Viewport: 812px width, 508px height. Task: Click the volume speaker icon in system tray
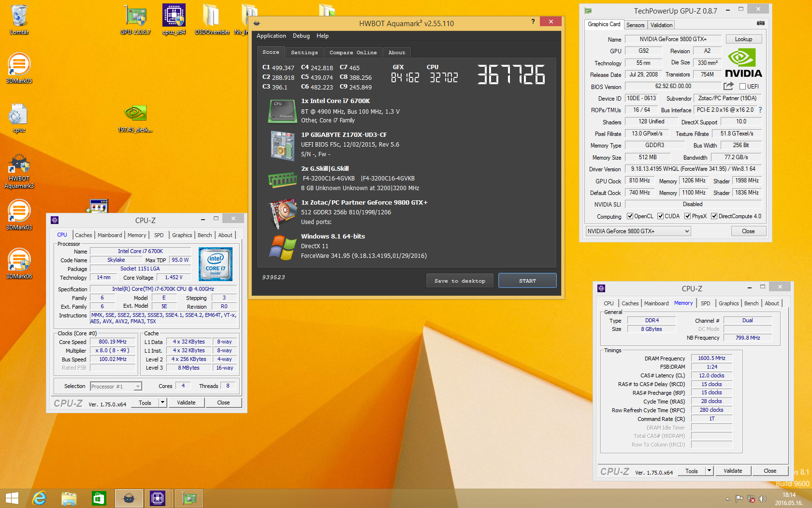pyautogui.click(x=763, y=499)
